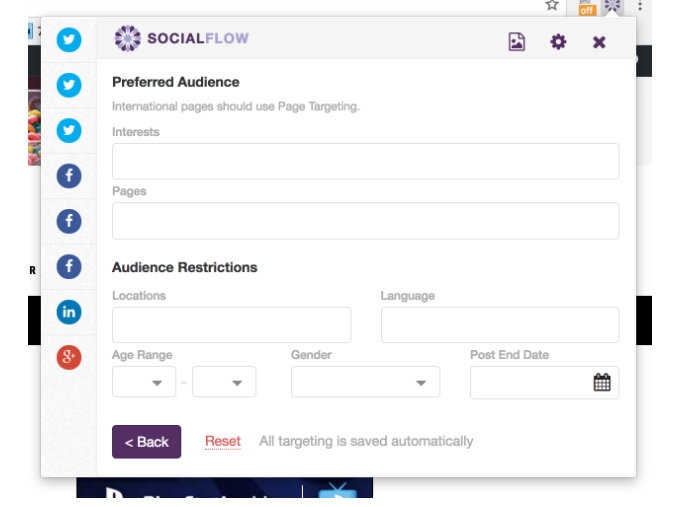
Task: Select the second Facebook account icon
Action: click(69, 221)
